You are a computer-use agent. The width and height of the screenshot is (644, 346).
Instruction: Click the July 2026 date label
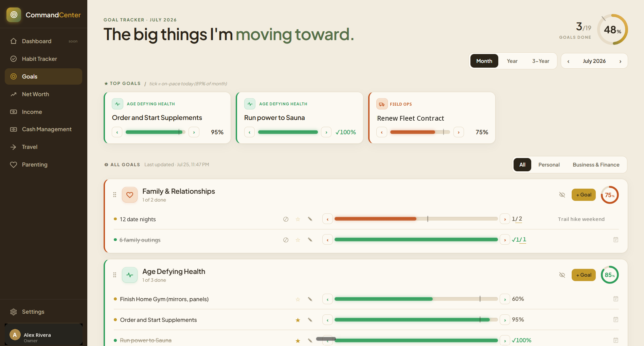pyautogui.click(x=594, y=61)
